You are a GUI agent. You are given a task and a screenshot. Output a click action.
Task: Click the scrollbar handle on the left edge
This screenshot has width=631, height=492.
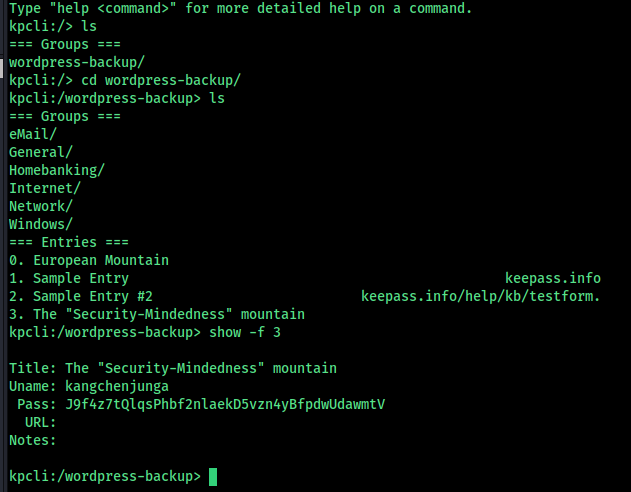point(2,68)
